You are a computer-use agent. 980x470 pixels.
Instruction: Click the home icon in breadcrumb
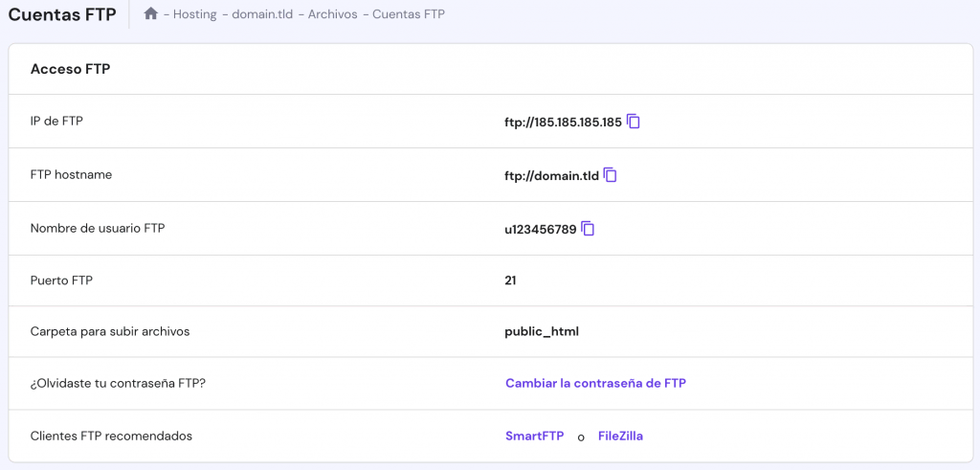tap(150, 14)
